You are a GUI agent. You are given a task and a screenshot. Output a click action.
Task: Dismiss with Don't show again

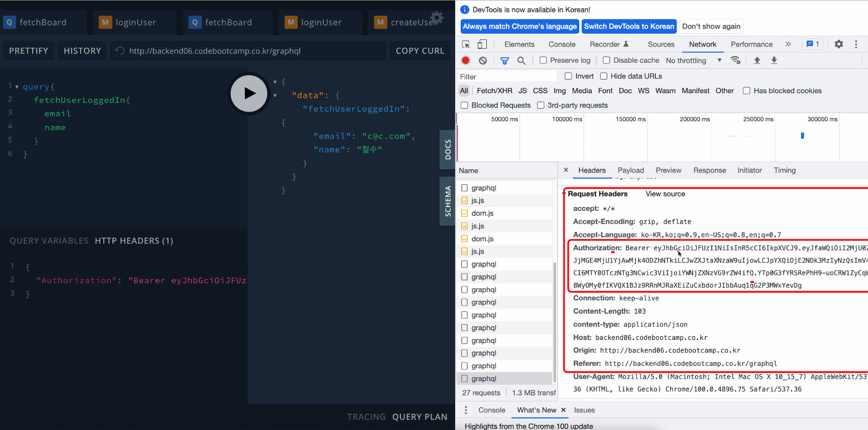[x=711, y=26]
